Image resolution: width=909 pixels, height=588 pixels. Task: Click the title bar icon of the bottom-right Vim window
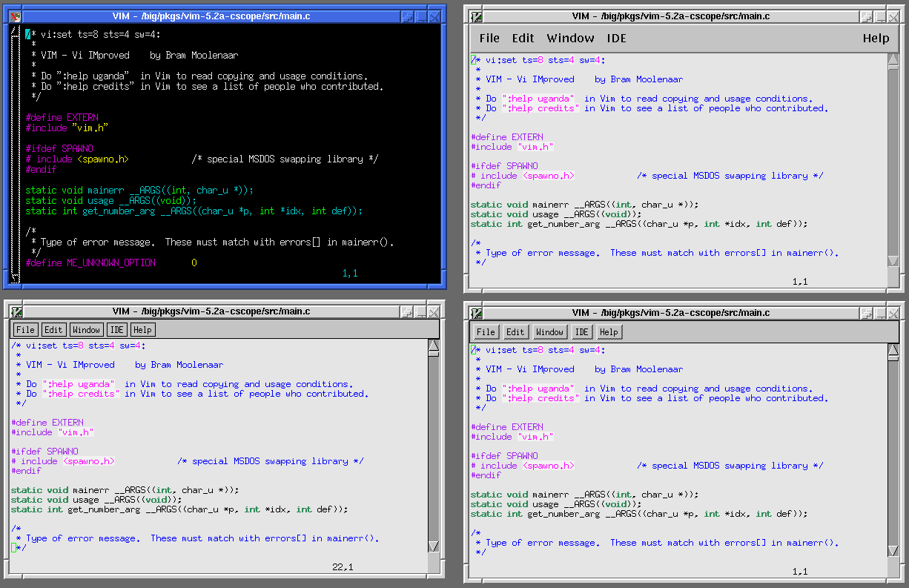477,313
